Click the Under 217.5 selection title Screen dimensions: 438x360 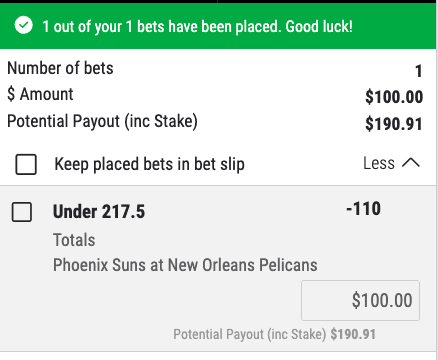[x=99, y=212]
